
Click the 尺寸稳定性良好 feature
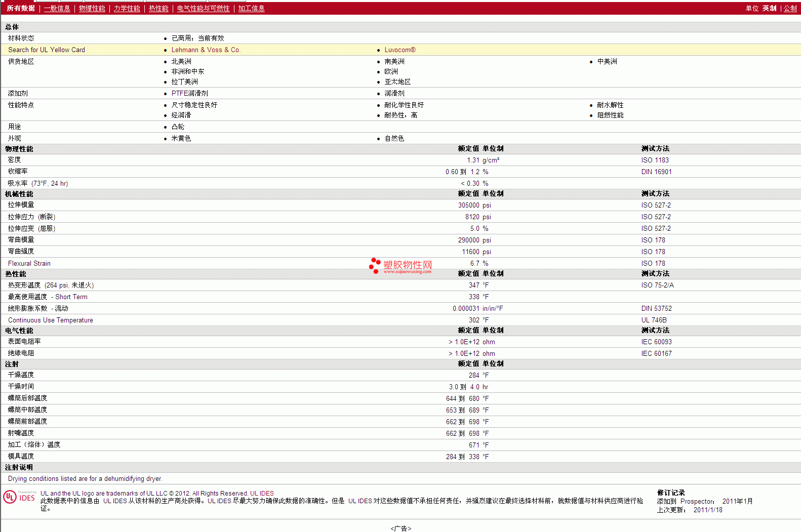[x=194, y=105]
